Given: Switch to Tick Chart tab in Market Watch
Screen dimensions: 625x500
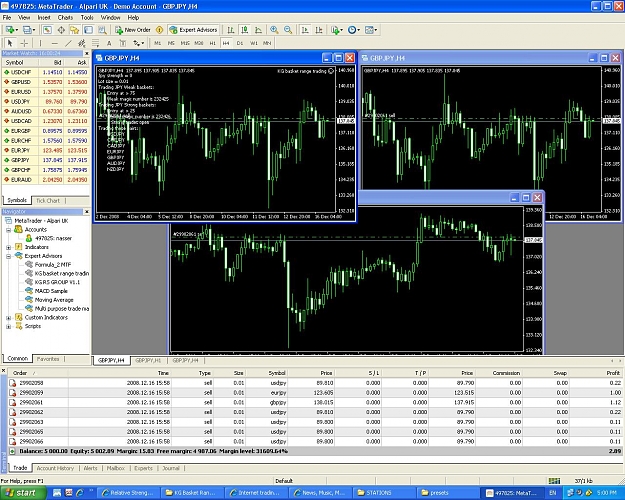Looking at the screenshot, I should click(48, 201).
